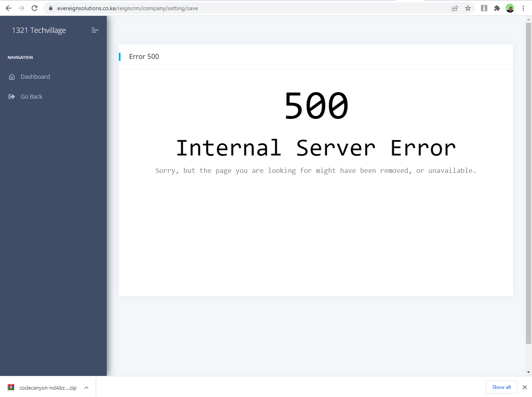This screenshot has height=397, width=532.
Task: Open the download manager extension icon
Action: 484,8
